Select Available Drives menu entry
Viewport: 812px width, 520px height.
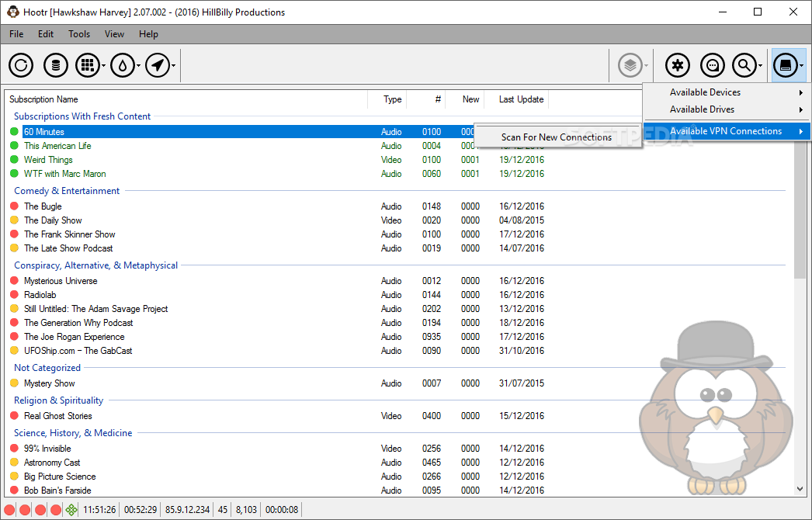[725, 109]
